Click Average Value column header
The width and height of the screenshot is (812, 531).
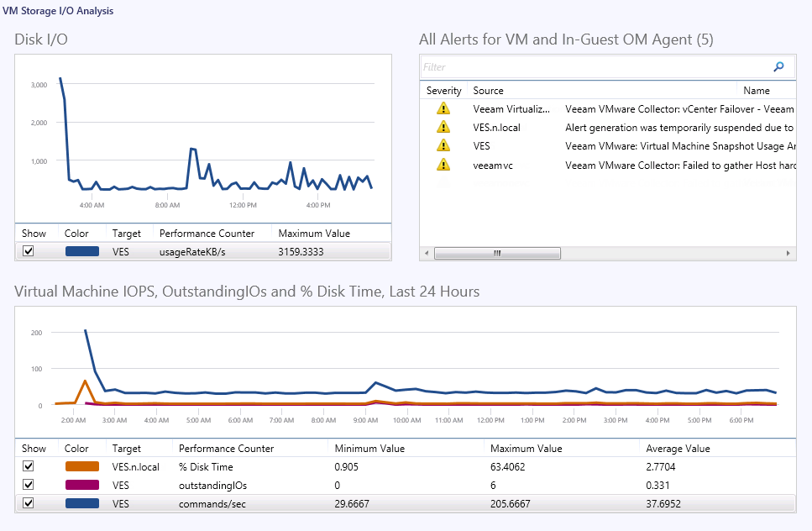[x=678, y=449]
